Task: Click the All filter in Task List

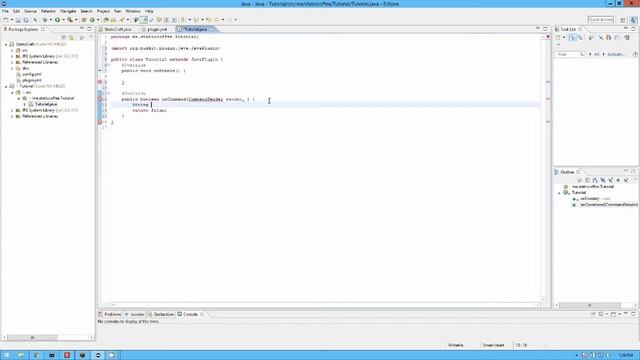Action: click(596, 54)
